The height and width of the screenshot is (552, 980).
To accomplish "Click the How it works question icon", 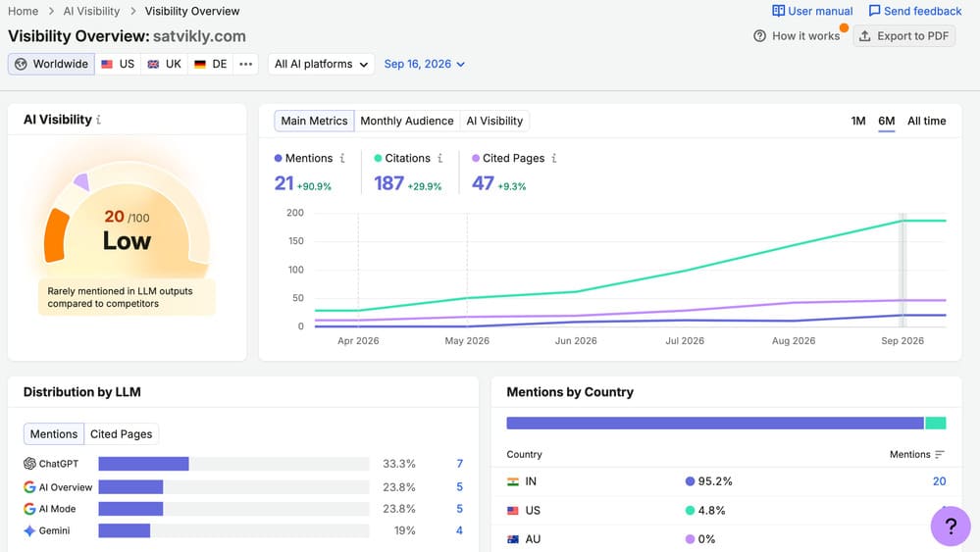I will [759, 35].
